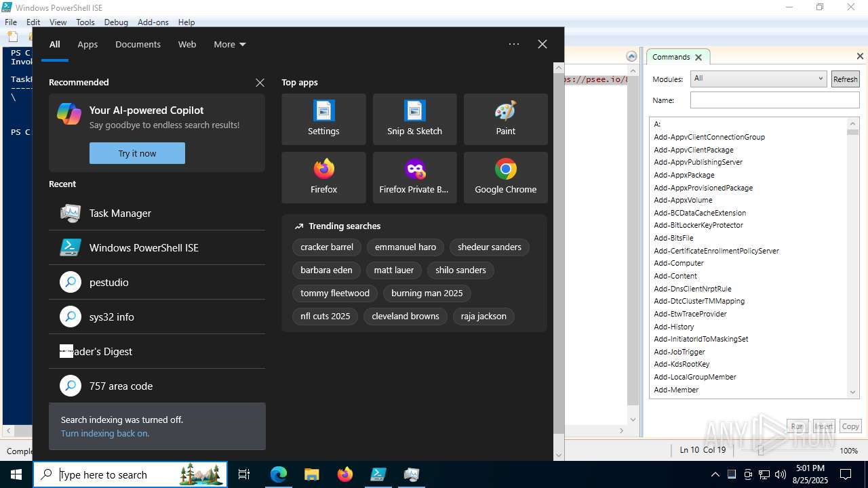Open Microsoft Edge from taskbar
868x488 pixels.
tap(279, 474)
